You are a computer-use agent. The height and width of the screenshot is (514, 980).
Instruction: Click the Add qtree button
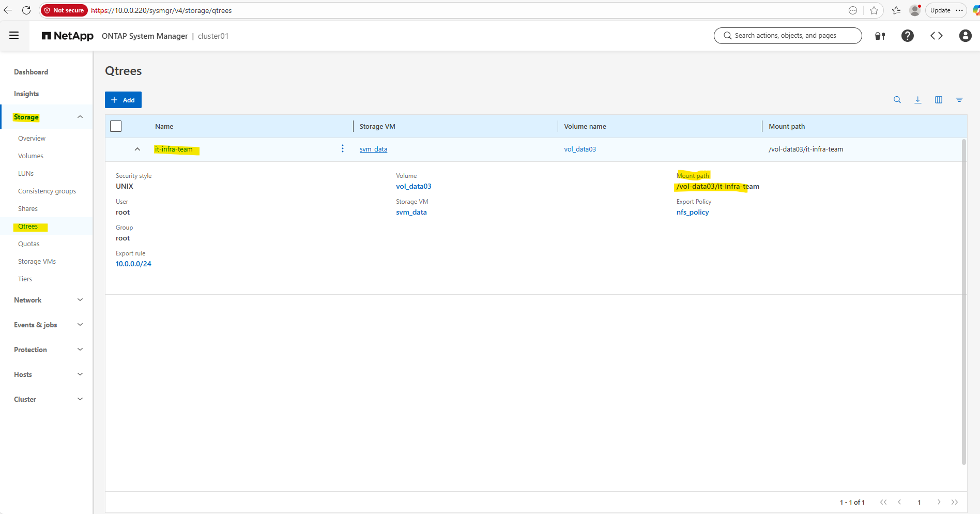coord(123,100)
